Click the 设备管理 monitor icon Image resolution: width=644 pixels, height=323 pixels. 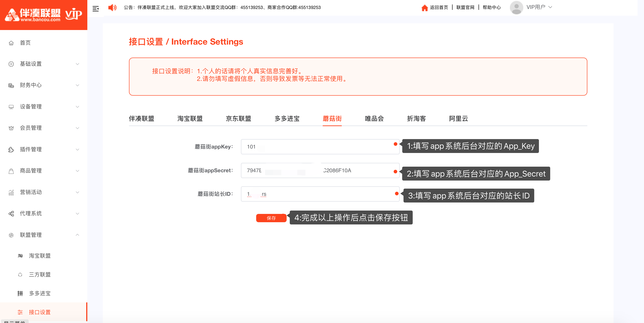point(11,107)
